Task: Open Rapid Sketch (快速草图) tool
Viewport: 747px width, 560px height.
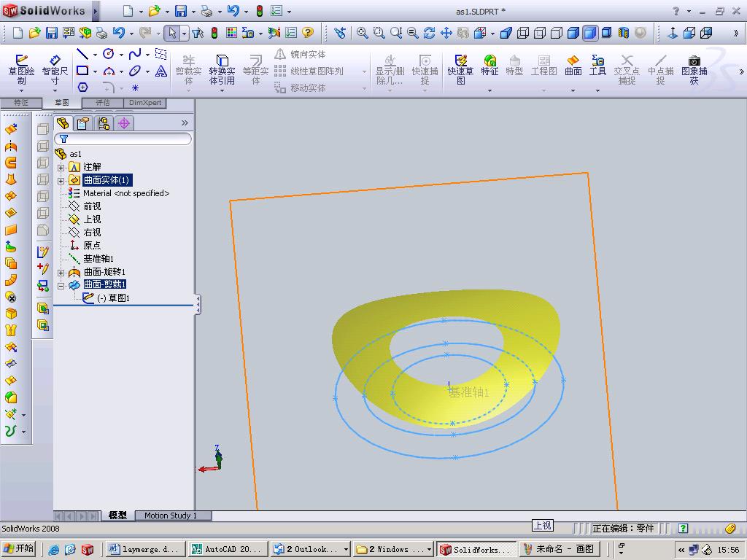Action: coord(460,69)
